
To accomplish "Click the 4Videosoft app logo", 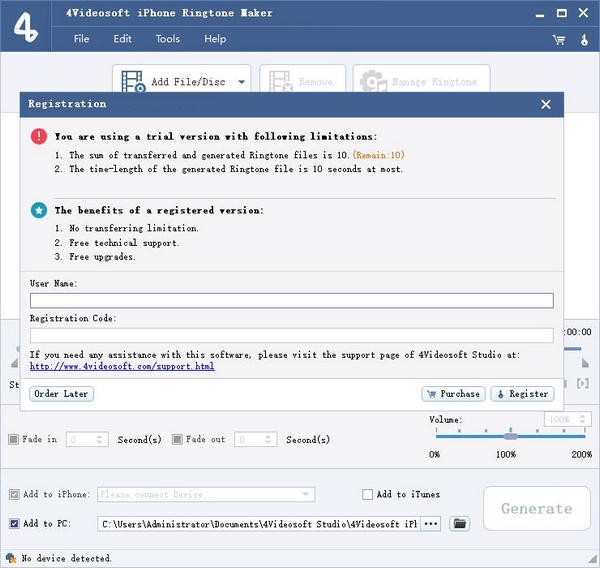I will click(25, 27).
